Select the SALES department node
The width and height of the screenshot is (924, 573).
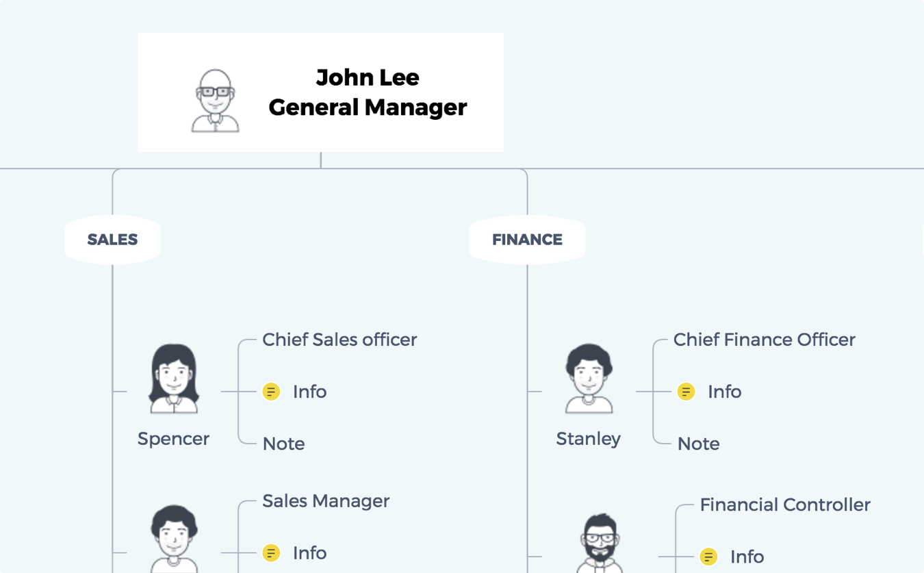(112, 240)
